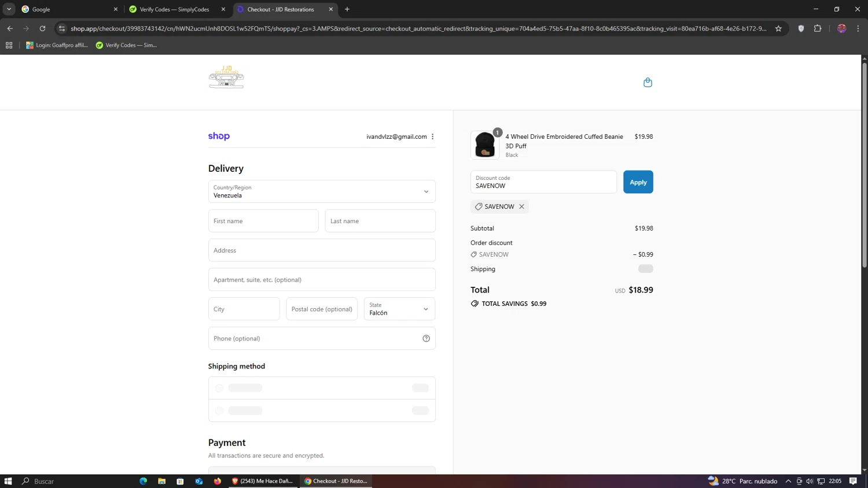Select the first shipping method radio button

[x=219, y=388]
